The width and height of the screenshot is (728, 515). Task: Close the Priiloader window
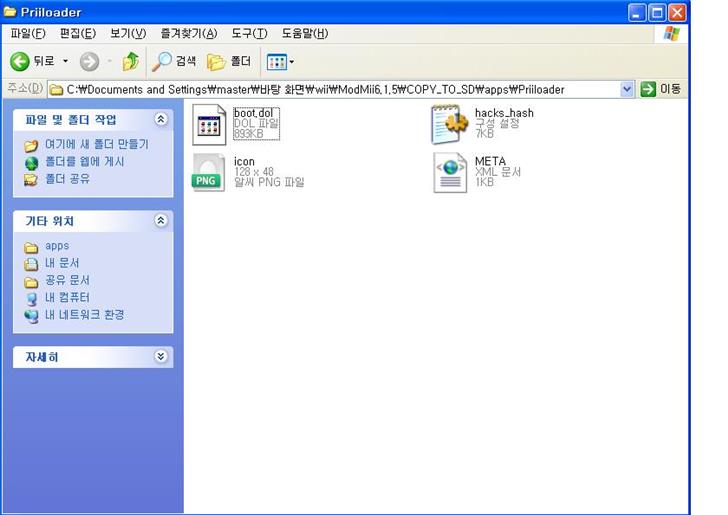point(677,12)
